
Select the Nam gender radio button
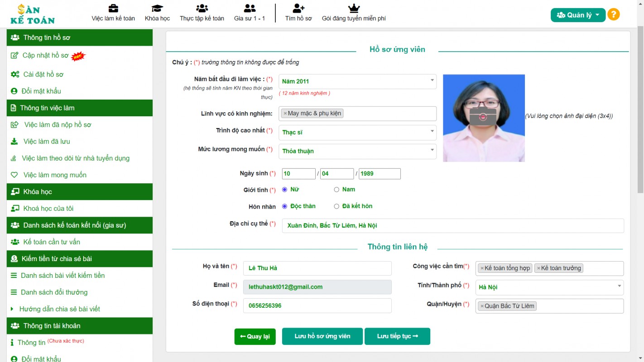(336, 190)
